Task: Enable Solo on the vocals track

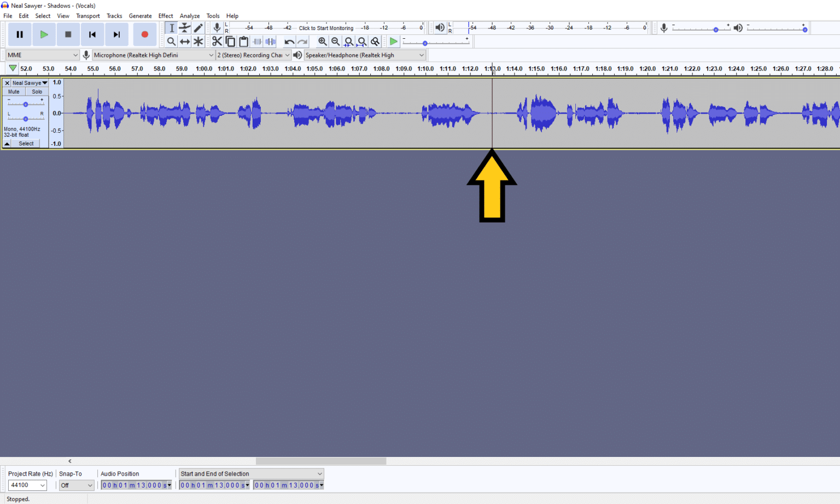Action: (x=36, y=91)
